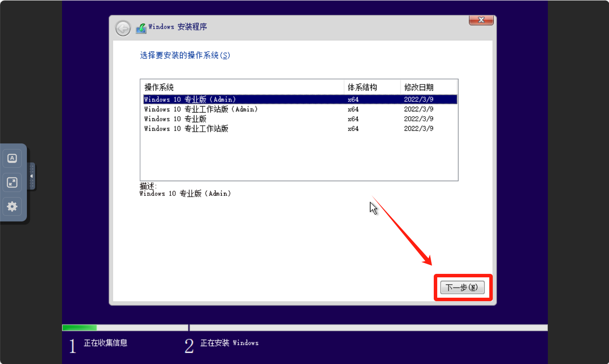This screenshot has height=364, width=609.
Task: Choose Windows 10 专业工作站版 without Admin
Action: tap(186, 128)
